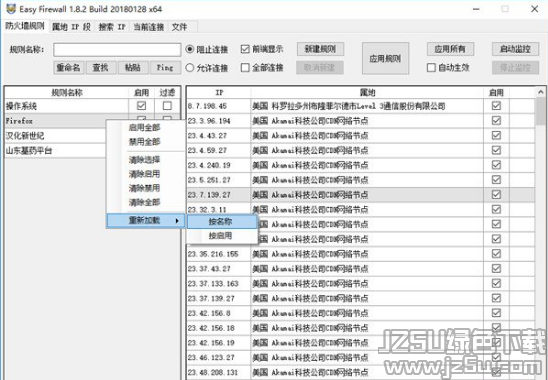Click the Level 3通信 location cell
The width and height of the screenshot is (548, 380).
(367, 106)
